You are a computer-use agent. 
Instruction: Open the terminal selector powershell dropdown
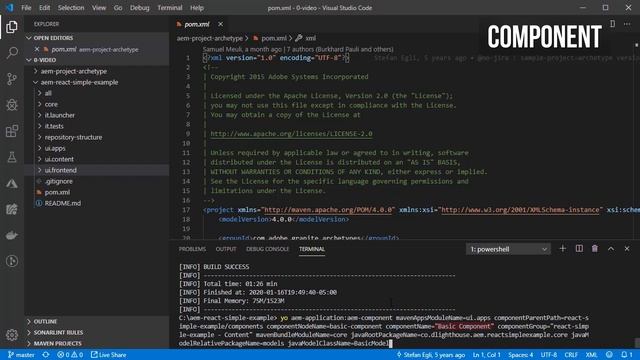pos(508,249)
